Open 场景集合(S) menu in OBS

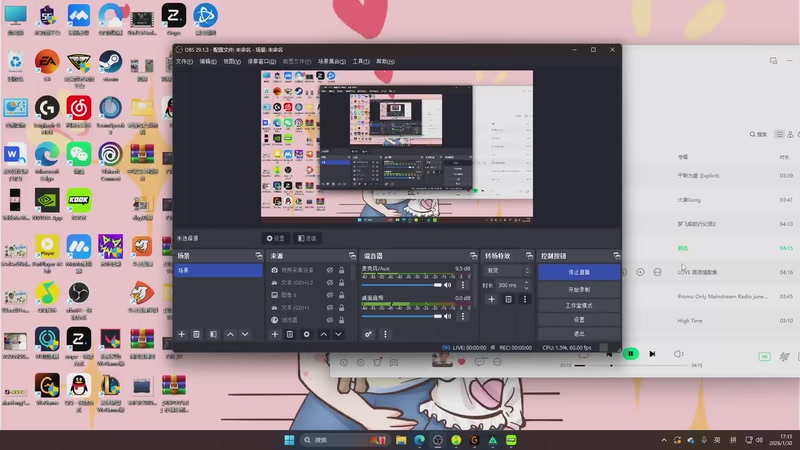332,61
